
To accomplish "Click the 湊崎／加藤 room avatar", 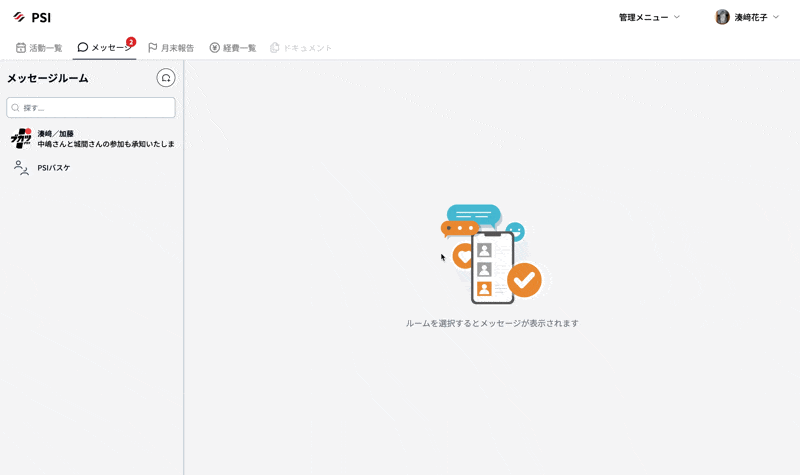I will click(20, 139).
